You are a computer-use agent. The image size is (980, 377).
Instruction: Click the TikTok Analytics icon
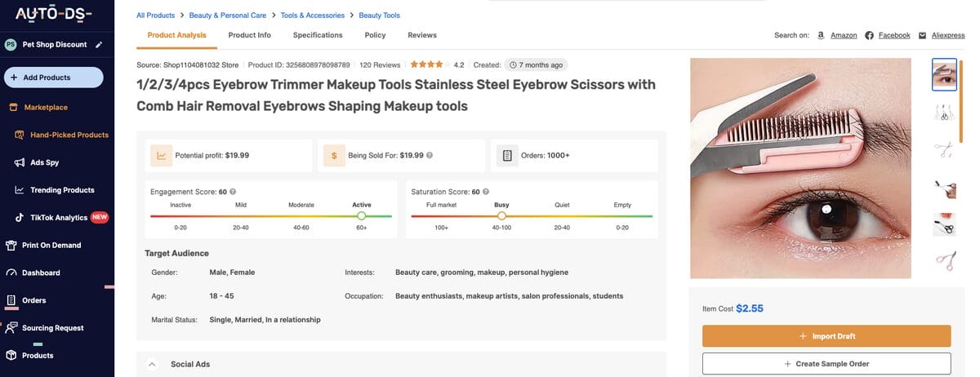point(20,218)
